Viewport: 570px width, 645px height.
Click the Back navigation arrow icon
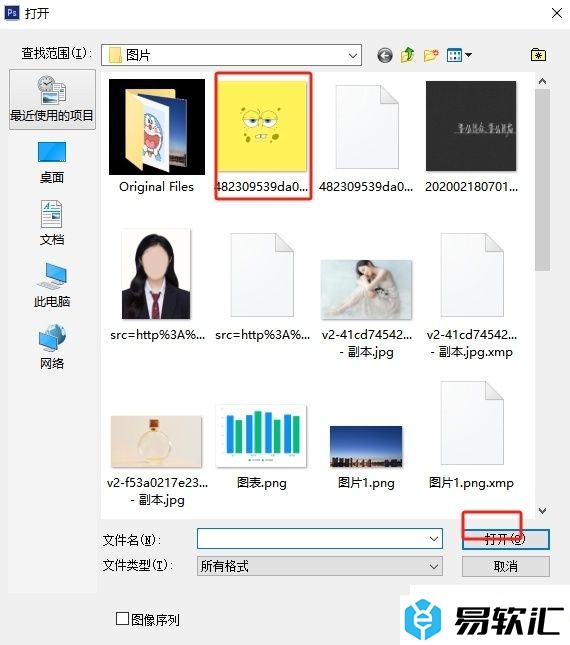pyautogui.click(x=385, y=55)
